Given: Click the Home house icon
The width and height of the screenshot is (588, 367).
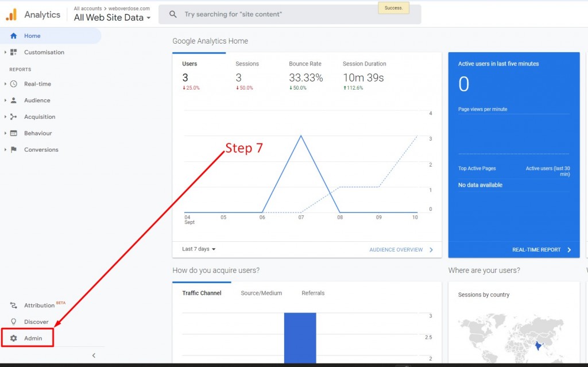Looking at the screenshot, I should coord(14,36).
